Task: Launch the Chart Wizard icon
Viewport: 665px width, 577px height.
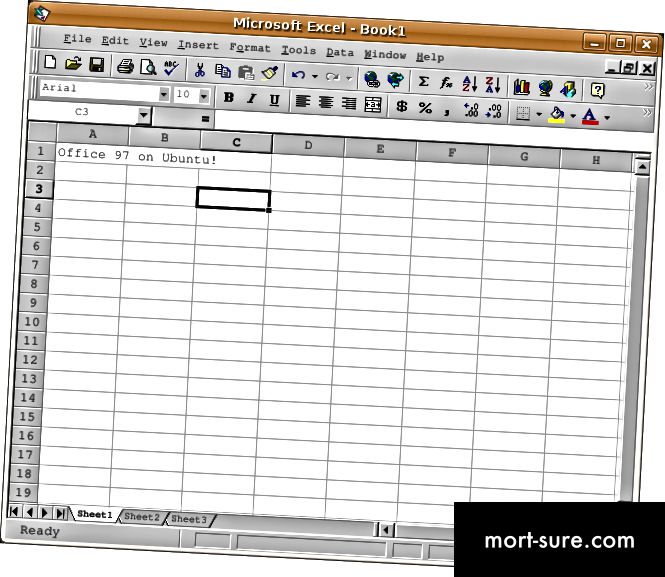Action: pyautogui.click(x=522, y=86)
